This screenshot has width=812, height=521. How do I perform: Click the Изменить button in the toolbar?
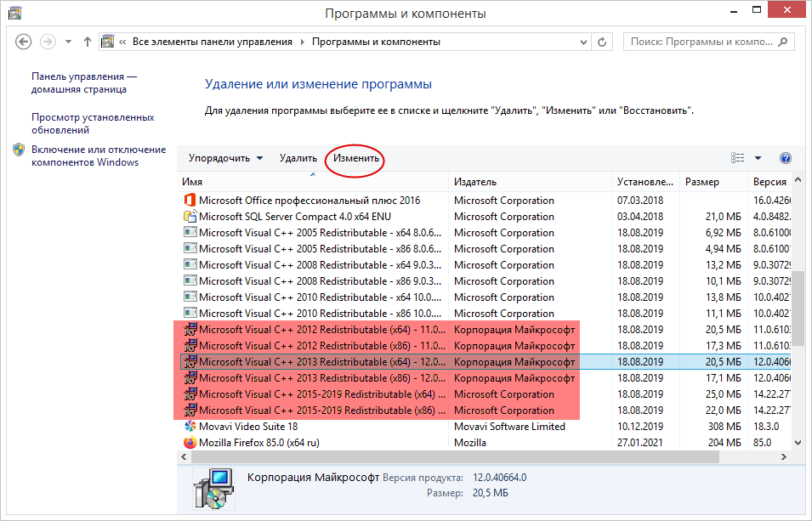click(x=356, y=158)
